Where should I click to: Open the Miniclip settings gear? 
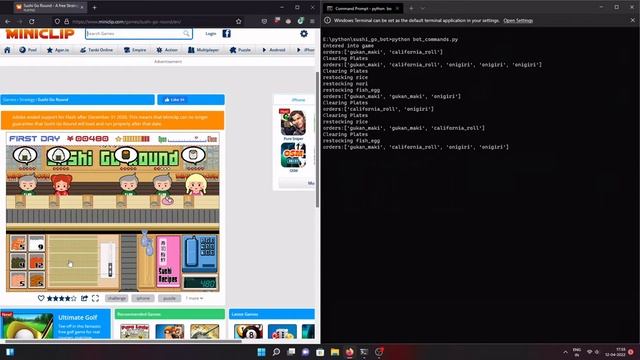(304, 33)
